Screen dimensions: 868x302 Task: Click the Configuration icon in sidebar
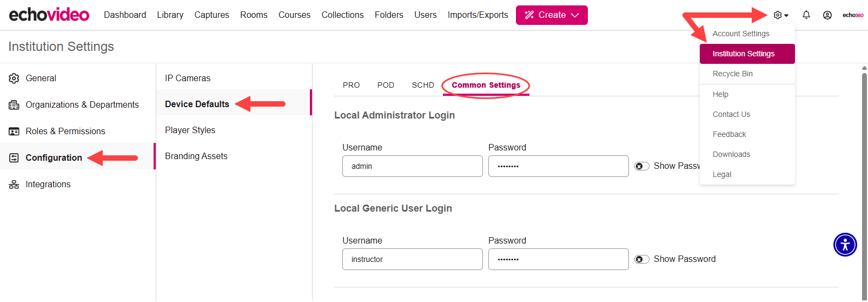tap(14, 158)
